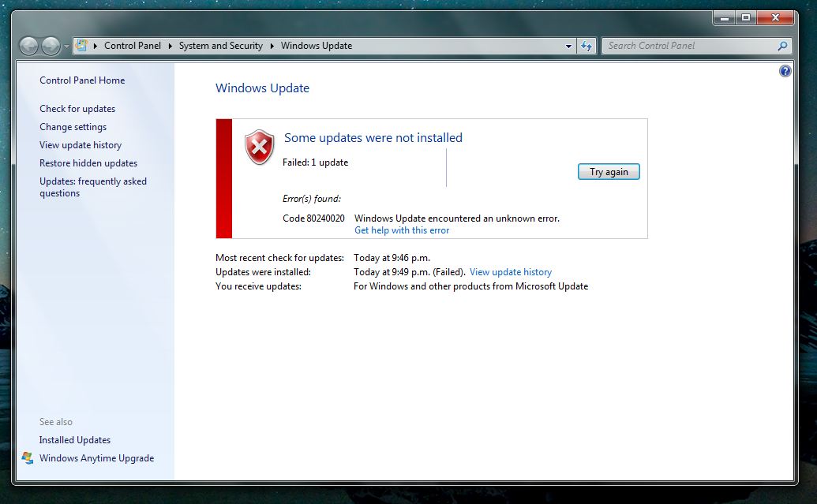817x504 pixels.
Task: Open address bar previous locations dropdown
Action: tap(568, 46)
